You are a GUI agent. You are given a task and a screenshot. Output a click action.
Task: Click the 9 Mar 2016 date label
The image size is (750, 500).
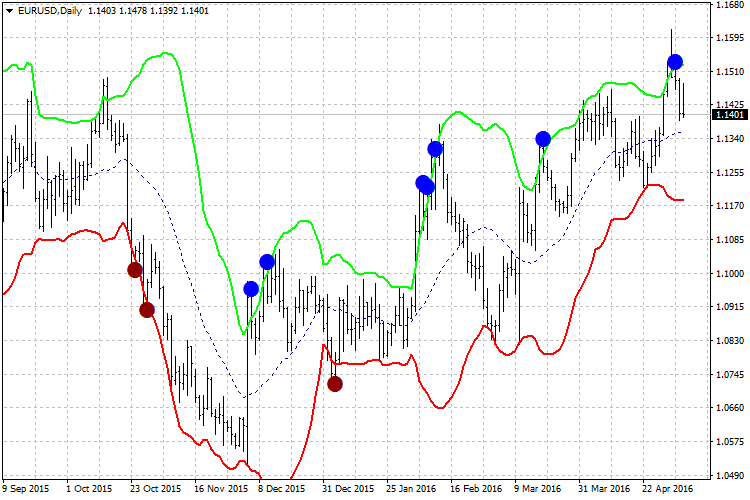click(x=538, y=489)
